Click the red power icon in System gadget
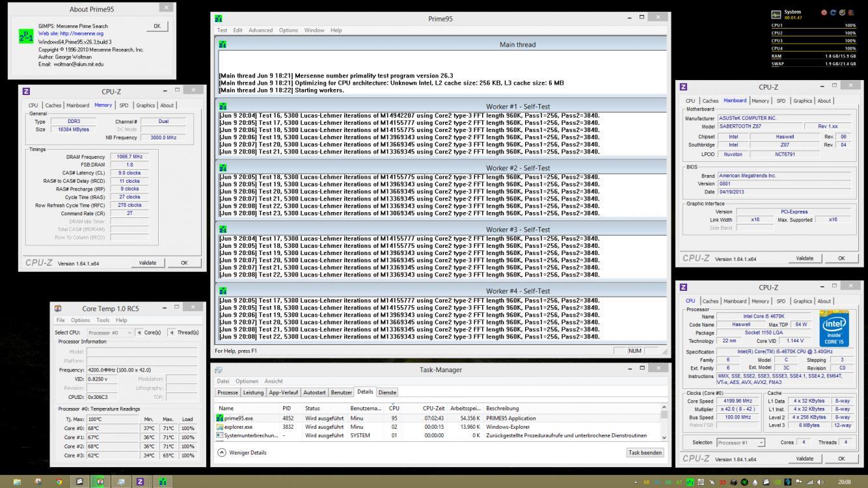 click(x=824, y=12)
